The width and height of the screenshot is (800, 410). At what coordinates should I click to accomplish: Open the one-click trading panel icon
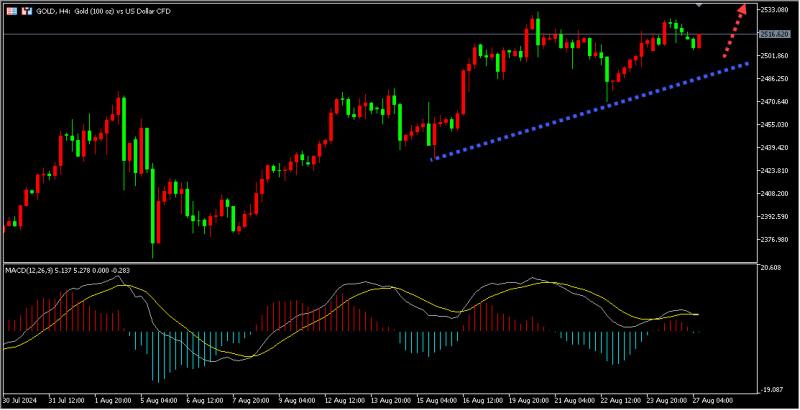[25, 11]
